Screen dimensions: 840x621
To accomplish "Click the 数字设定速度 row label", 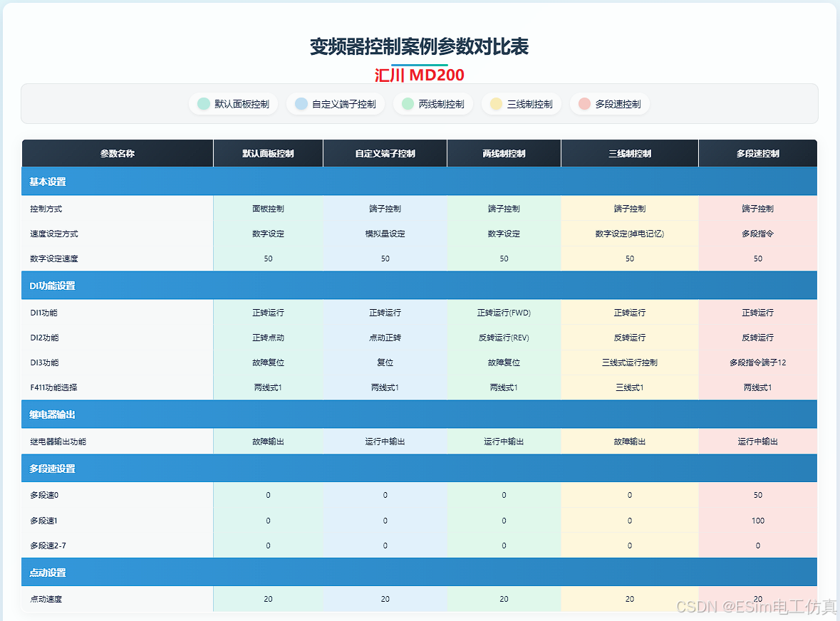I will coord(54,259).
